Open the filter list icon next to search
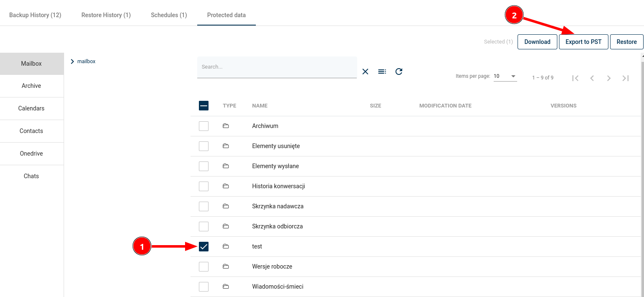Image resolution: width=644 pixels, height=297 pixels. point(382,72)
